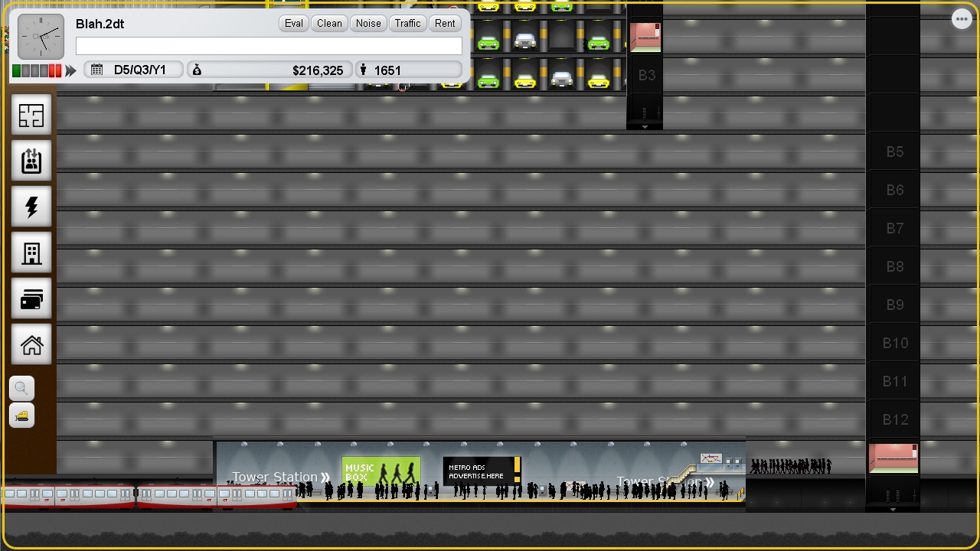Image resolution: width=980 pixels, height=551 pixels.
Task: Click the 1651 population counter
Action: click(x=408, y=70)
